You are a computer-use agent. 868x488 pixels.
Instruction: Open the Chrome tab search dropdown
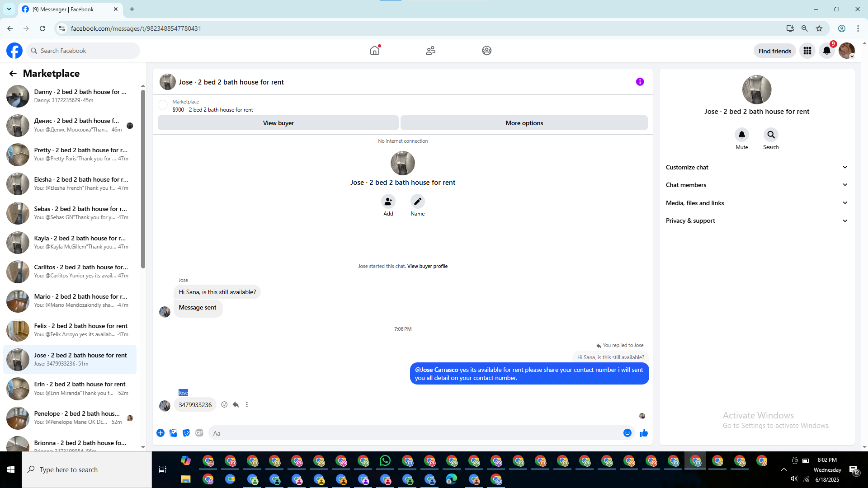click(x=9, y=9)
